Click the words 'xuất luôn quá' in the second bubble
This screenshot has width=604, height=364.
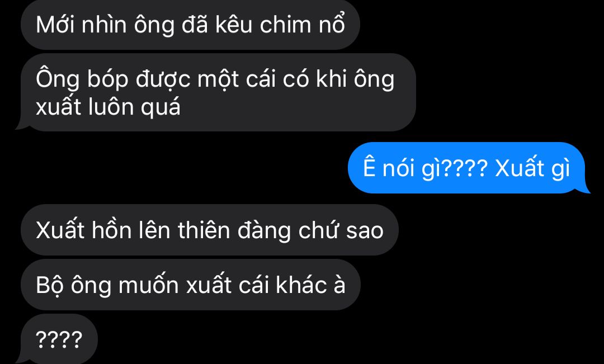click(108, 107)
